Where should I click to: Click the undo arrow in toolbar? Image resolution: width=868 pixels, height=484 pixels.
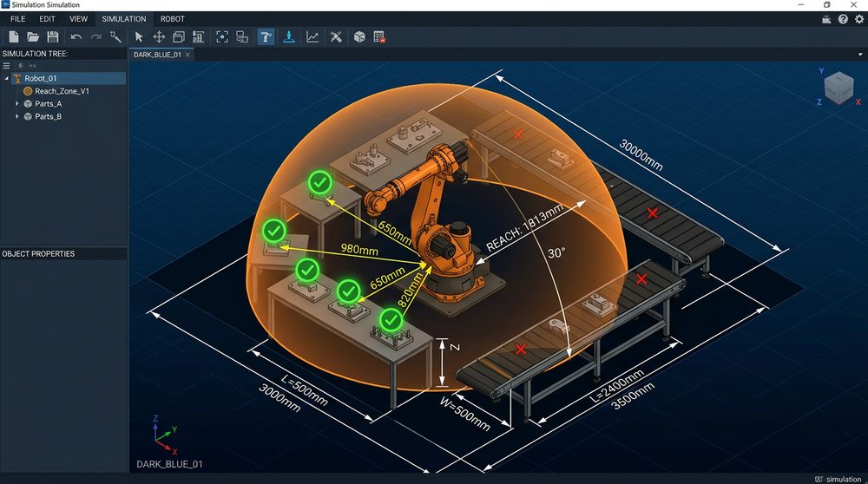click(x=76, y=36)
